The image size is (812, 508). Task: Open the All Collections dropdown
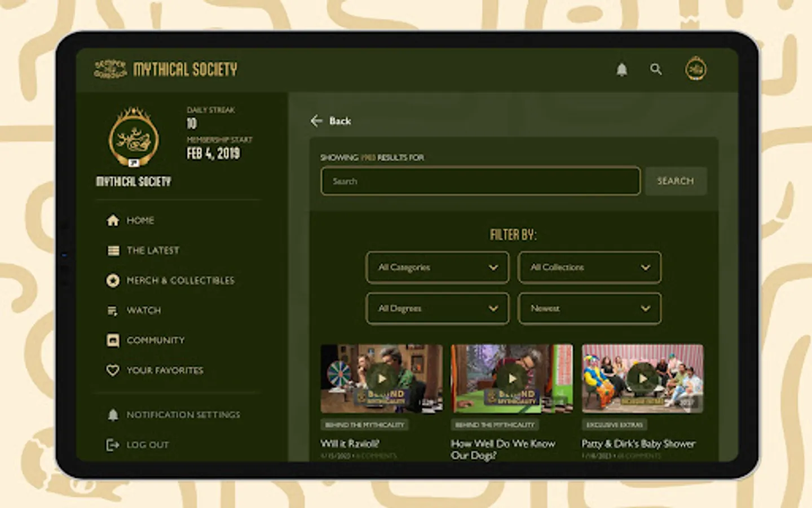coord(589,268)
